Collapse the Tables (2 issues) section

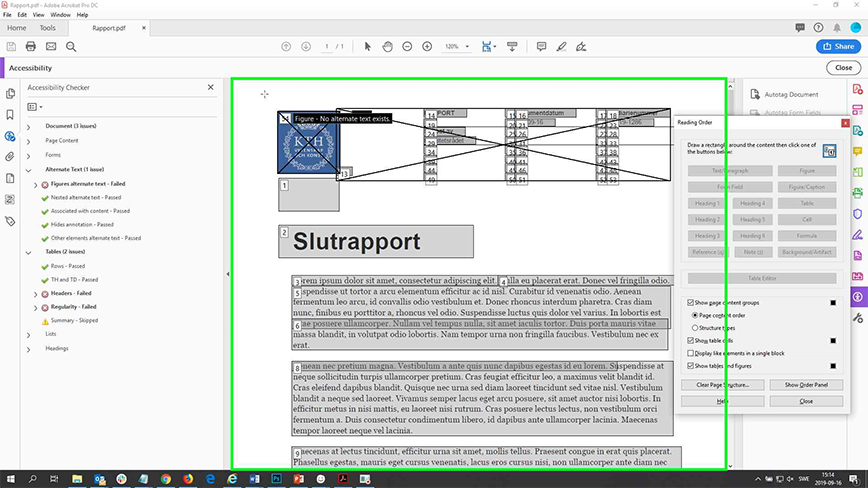point(28,252)
